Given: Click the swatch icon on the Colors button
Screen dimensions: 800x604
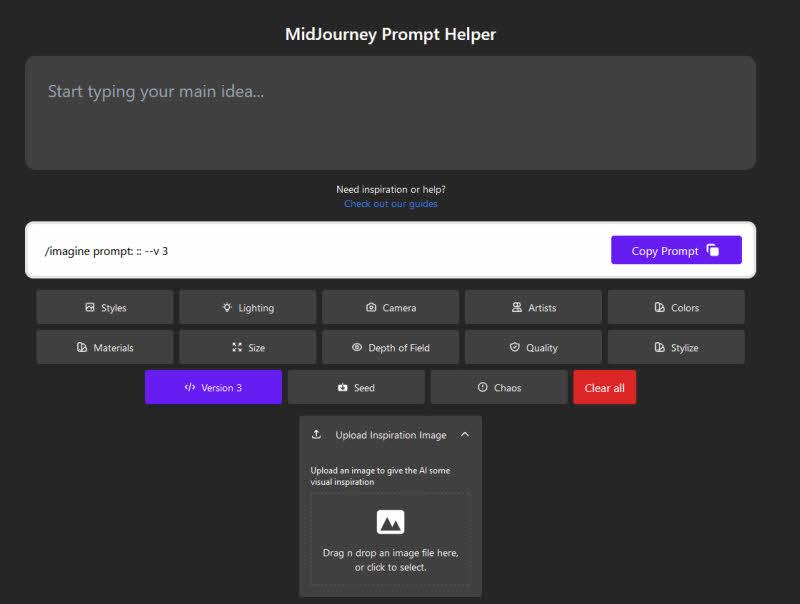Looking at the screenshot, I should pyautogui.click(x=660, y=307).
